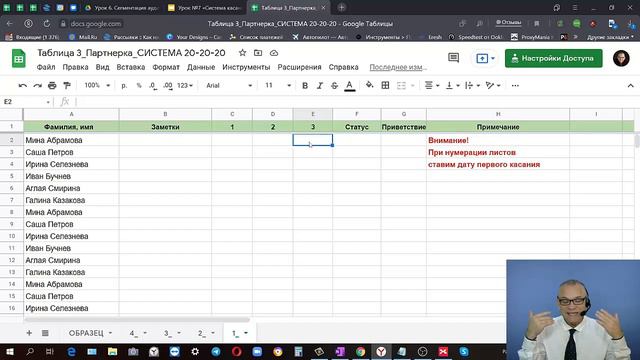This screenshot has width=640, height=360.
Task: Open the Вставка menu
Action: 131,67
